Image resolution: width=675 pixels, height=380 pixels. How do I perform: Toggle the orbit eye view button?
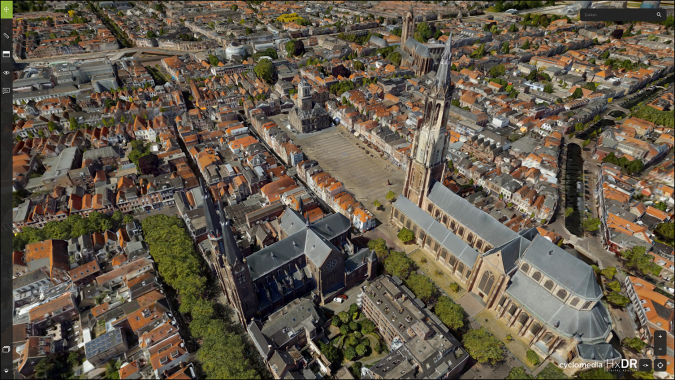tap(645, 365)
